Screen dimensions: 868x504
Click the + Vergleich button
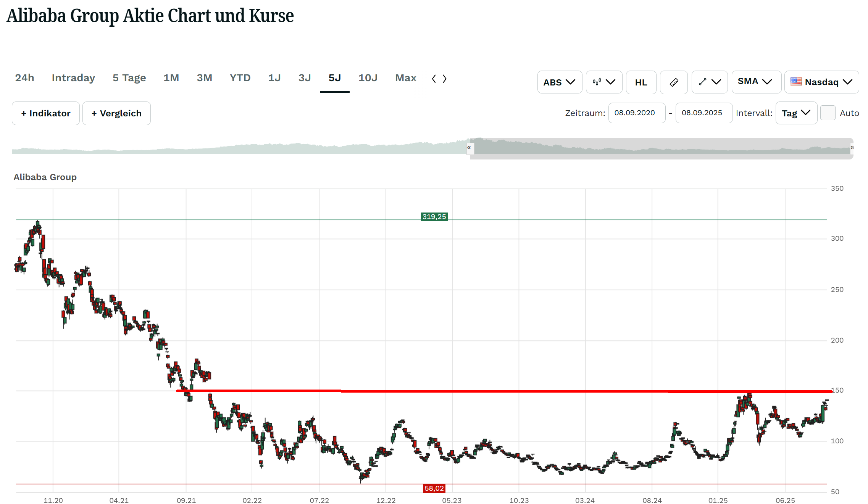(x=116, y=113)
